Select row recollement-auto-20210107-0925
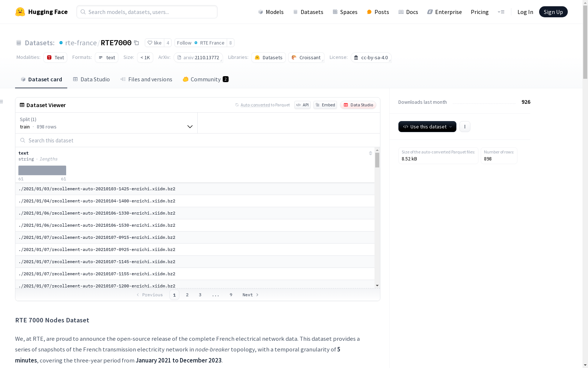The image size is (588, 368). pyautogui.click(x=195, y=250)
